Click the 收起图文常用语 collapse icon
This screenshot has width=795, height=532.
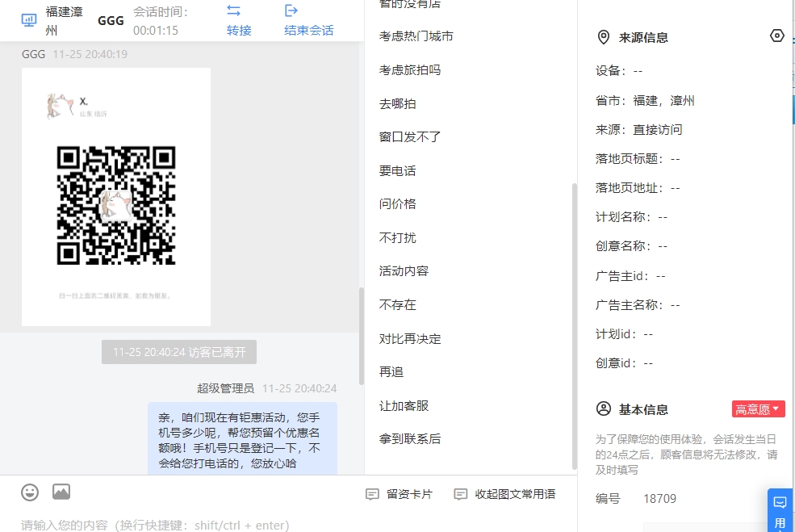460,494
